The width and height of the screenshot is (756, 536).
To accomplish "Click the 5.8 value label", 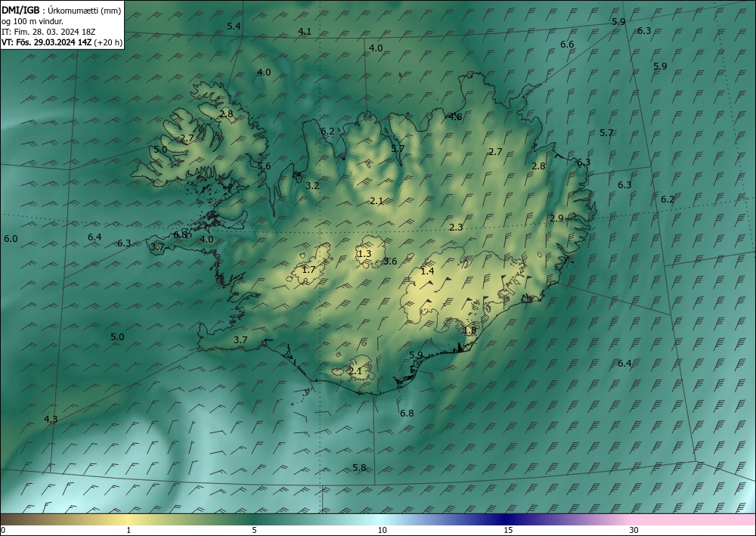I will pos(359,467).
